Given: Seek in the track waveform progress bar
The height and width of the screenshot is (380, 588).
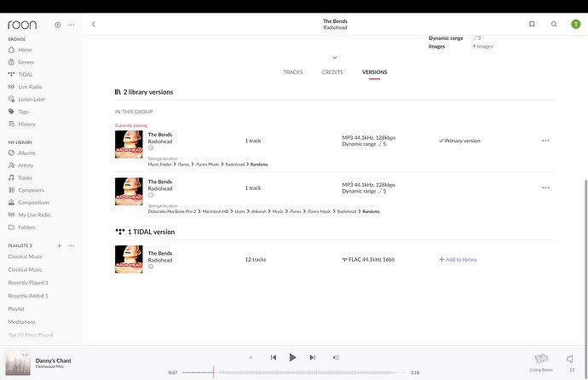Looking at the screenshot, I should point(294,372).
